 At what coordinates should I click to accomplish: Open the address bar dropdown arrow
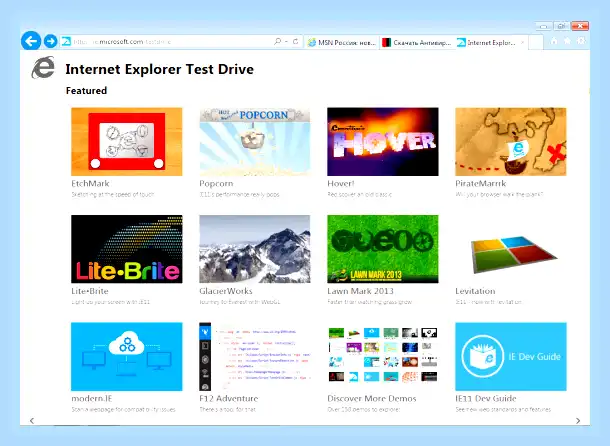point(286,41)
